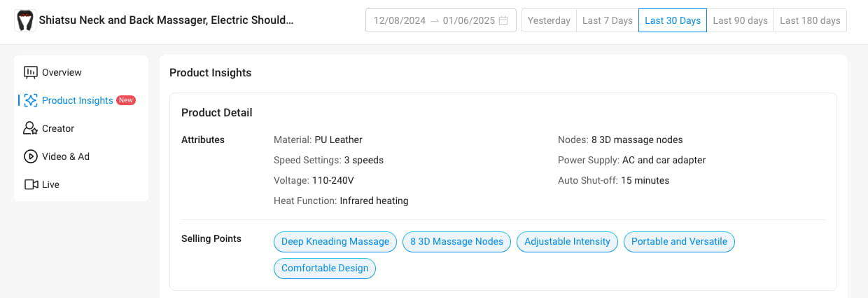Viewport: 868px width, 298px height.
Task: Edit the start date 12/08/2024
Action: click(x=400, y=20)
